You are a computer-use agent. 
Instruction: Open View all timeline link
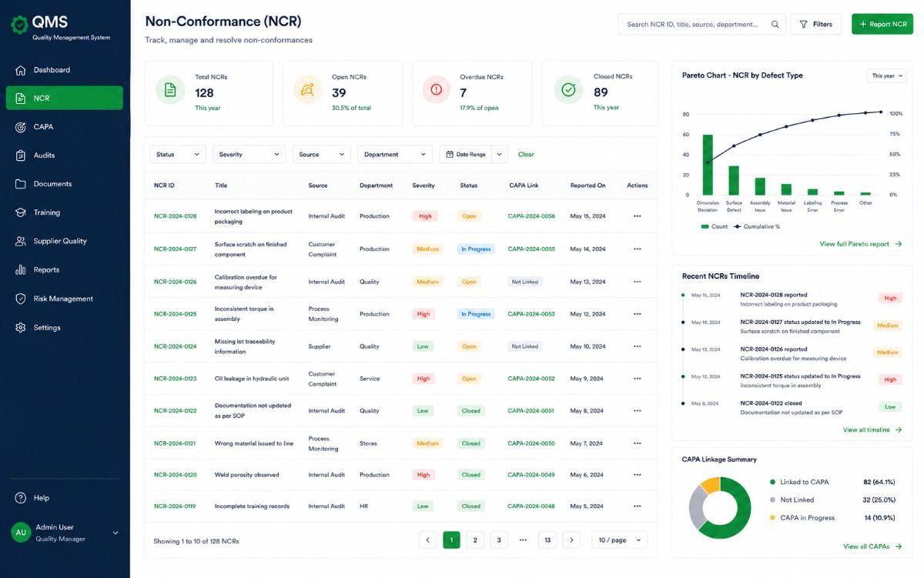coord(872,430)
